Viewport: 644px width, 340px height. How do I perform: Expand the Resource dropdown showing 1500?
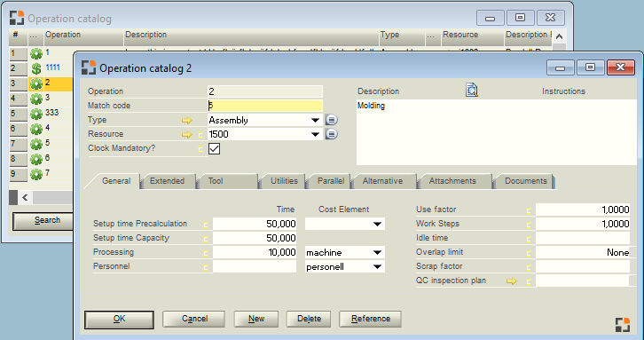[315, 134]
